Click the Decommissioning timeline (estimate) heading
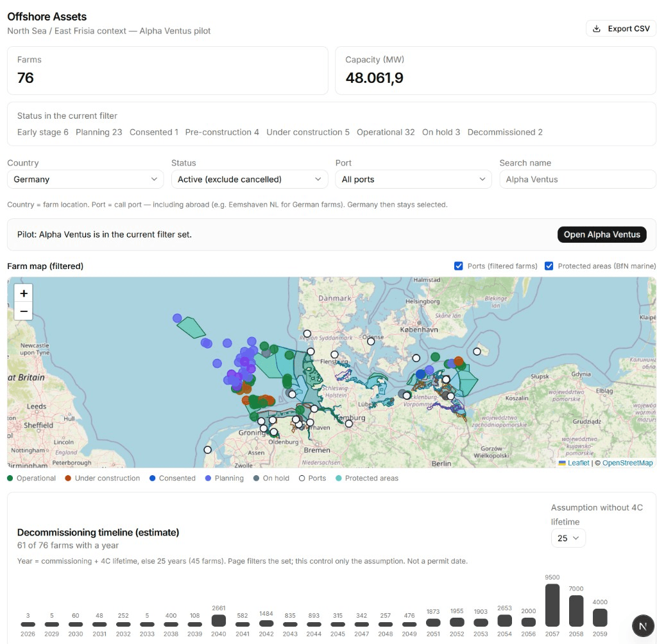The height and width of the screenshot is (644, 657). point(98,532)
